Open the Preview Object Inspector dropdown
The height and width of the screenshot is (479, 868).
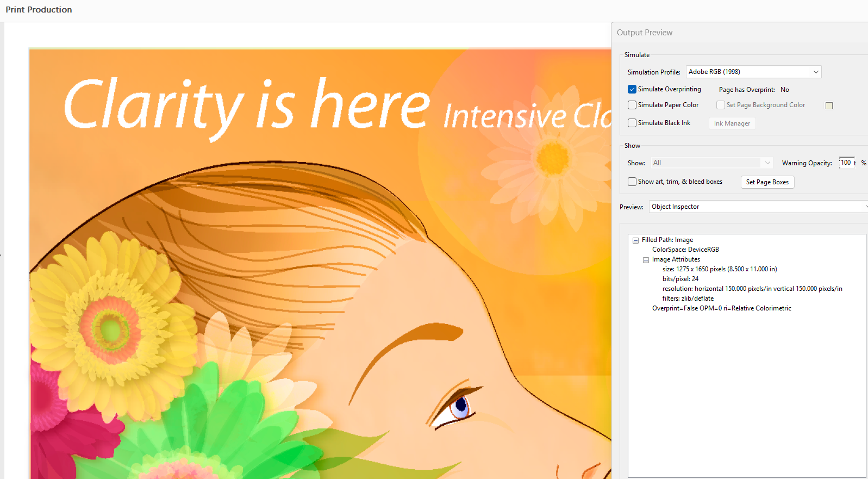click(x=758, y=207)
